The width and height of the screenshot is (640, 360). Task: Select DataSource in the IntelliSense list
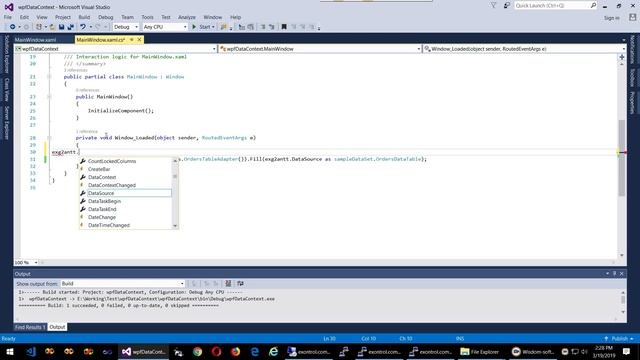click(126, 193)
